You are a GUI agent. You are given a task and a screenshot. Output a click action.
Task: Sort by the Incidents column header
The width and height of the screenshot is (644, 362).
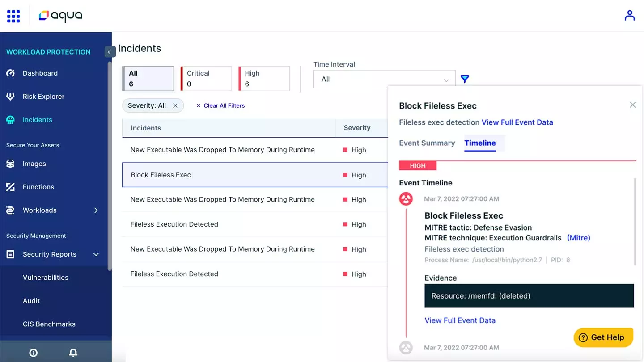146,128
